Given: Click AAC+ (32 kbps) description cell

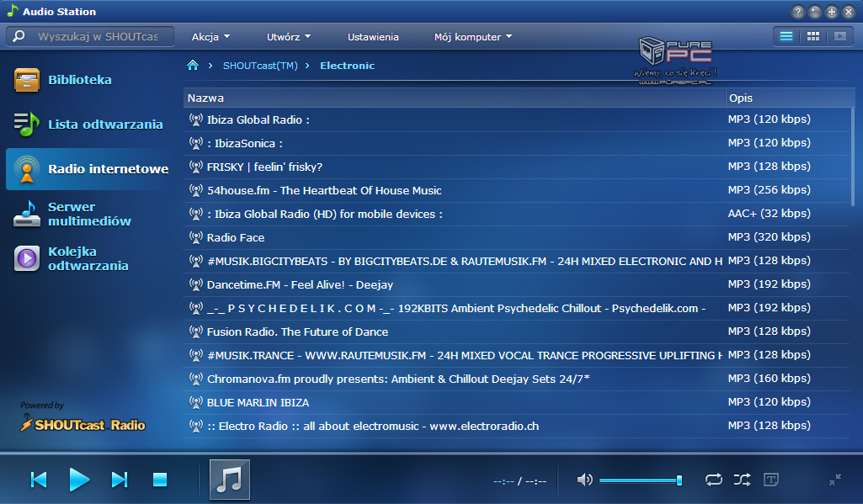Looking at the screenshot, I should 769,214.
